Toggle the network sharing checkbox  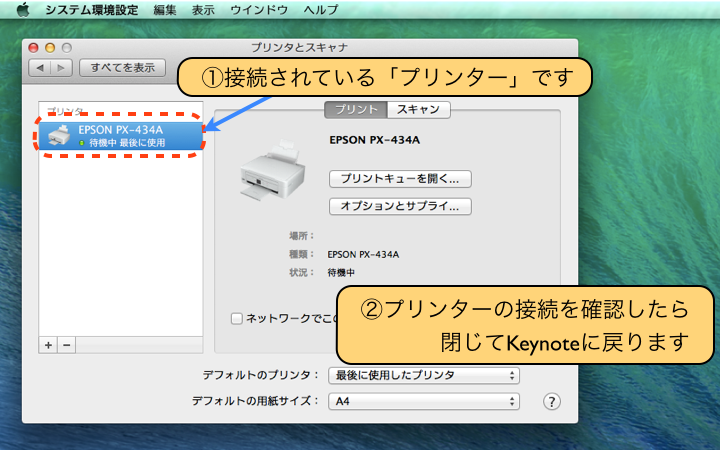(x=236, y=318)
